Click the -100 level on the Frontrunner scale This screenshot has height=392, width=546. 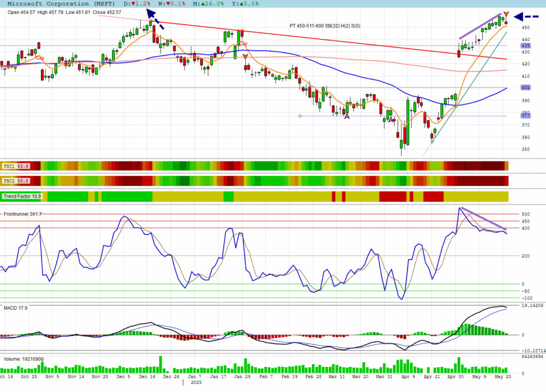527,298
